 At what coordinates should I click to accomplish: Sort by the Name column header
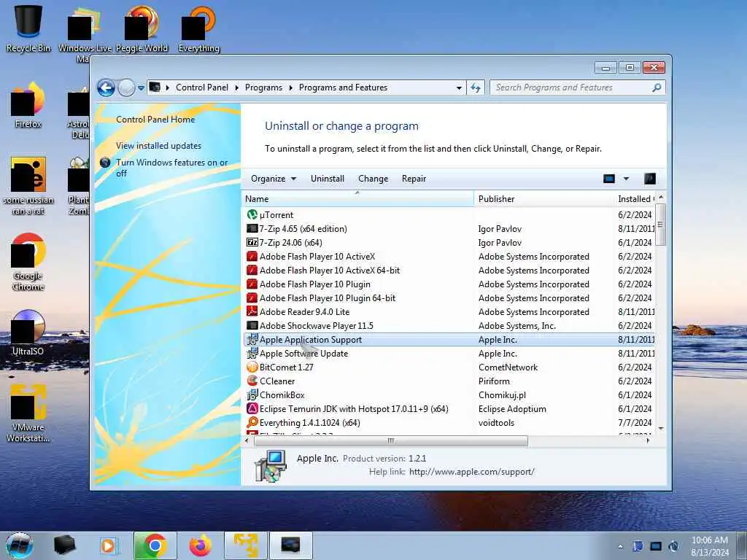(x=357, y=199)
